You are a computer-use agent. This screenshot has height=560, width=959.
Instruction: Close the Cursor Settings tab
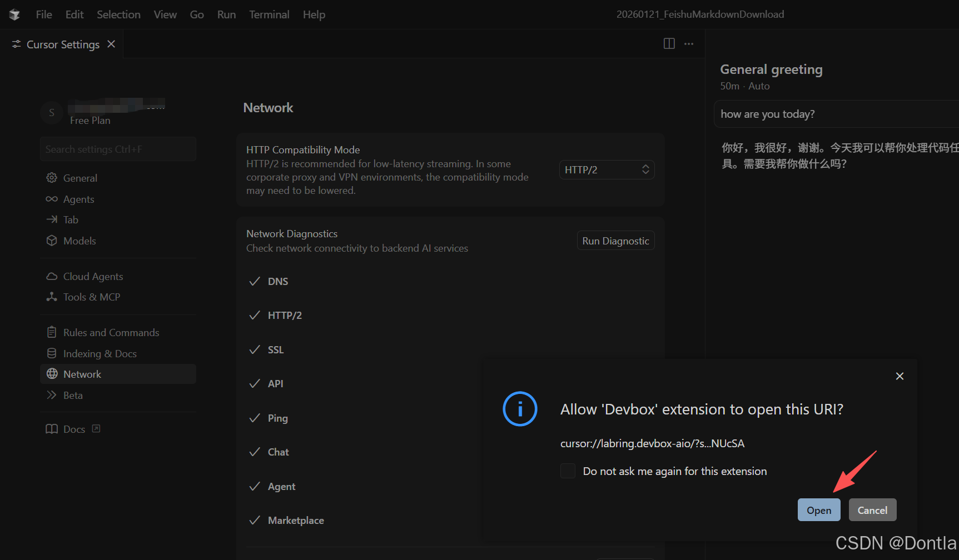[111, 44]
